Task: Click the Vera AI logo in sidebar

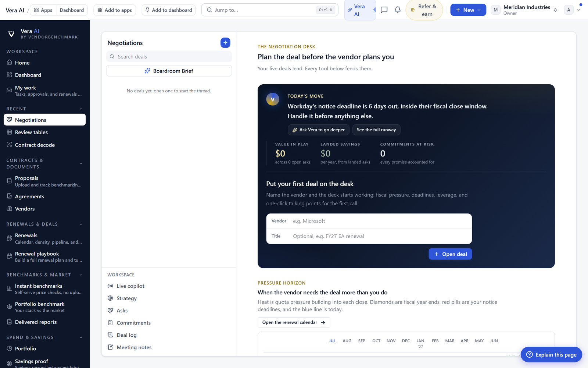Action: click(x=11, y=34)
